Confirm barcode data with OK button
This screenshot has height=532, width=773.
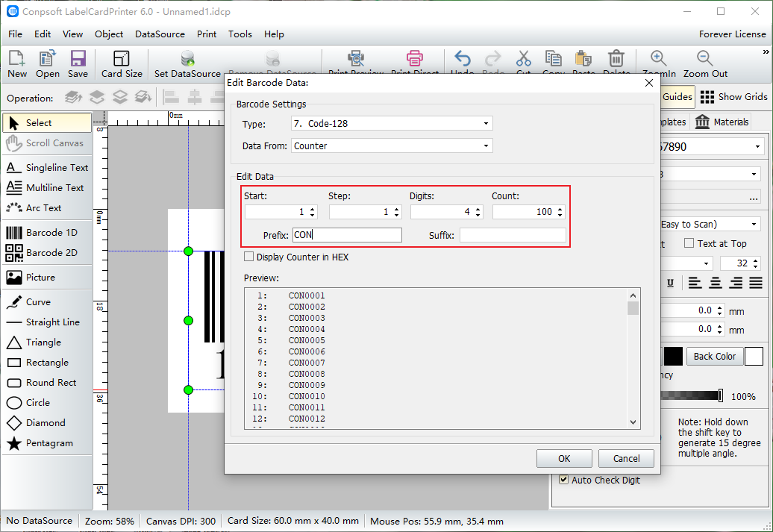(x=564, y=459)
